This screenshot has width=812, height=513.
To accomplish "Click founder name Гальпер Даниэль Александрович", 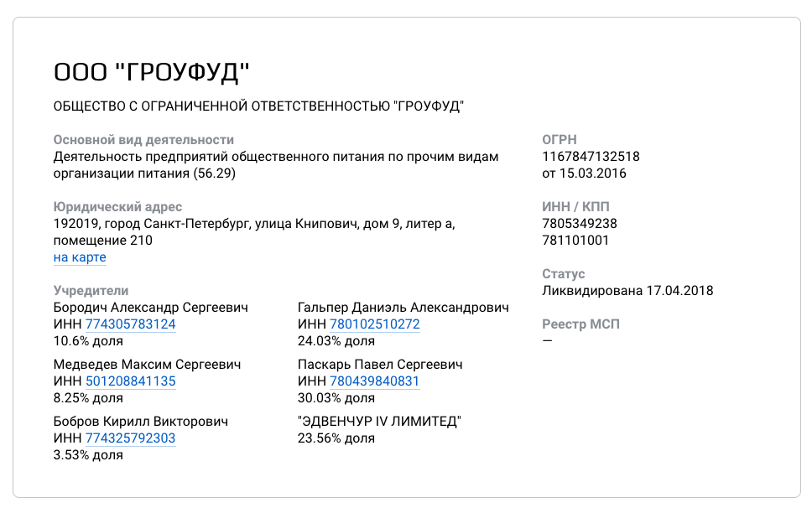I will (x=403, y=308).
